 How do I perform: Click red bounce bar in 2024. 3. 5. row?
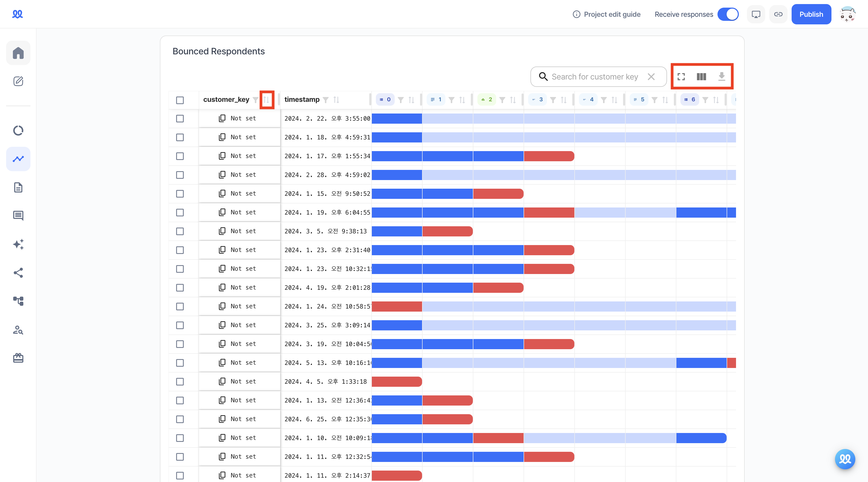click(447, 231)
